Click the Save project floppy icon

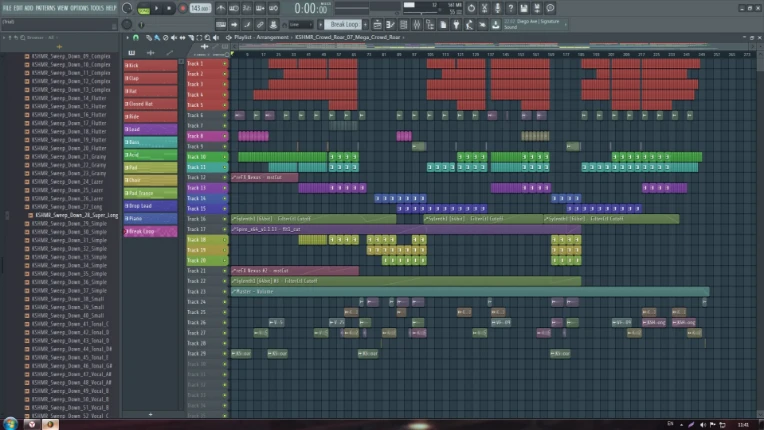(x=524, y=8)
